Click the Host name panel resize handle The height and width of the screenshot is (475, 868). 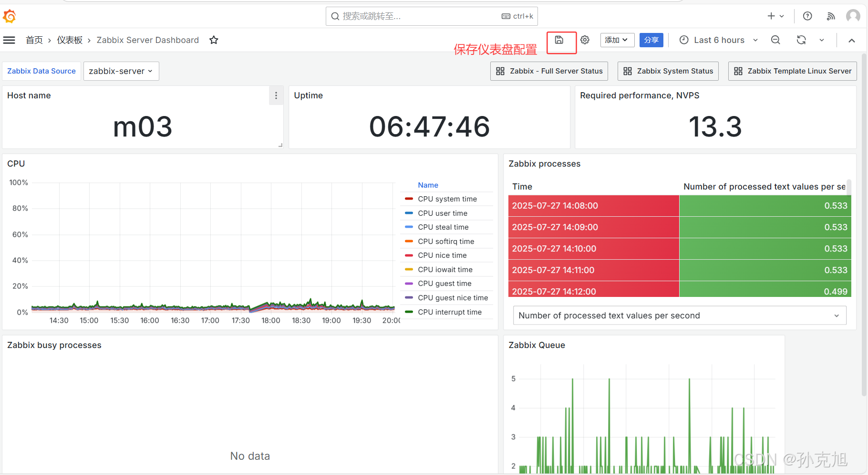pyautogui.click(x=280, y=145)
